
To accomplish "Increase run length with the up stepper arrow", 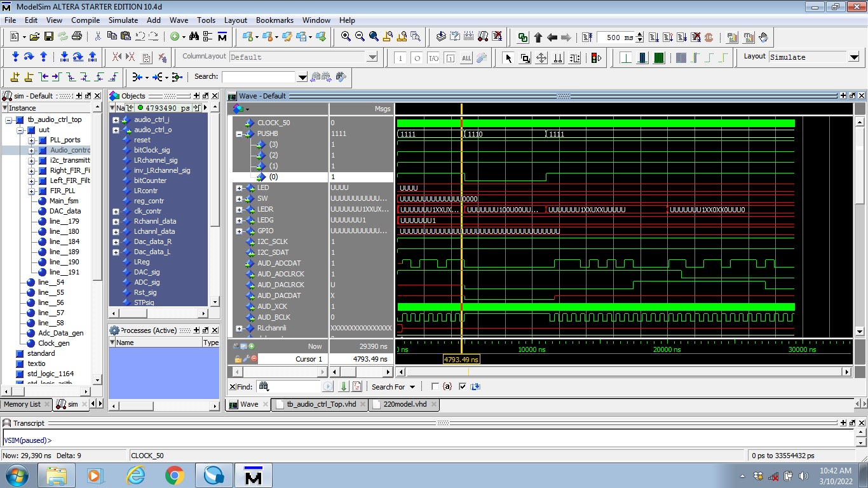I will click(639, 33).
